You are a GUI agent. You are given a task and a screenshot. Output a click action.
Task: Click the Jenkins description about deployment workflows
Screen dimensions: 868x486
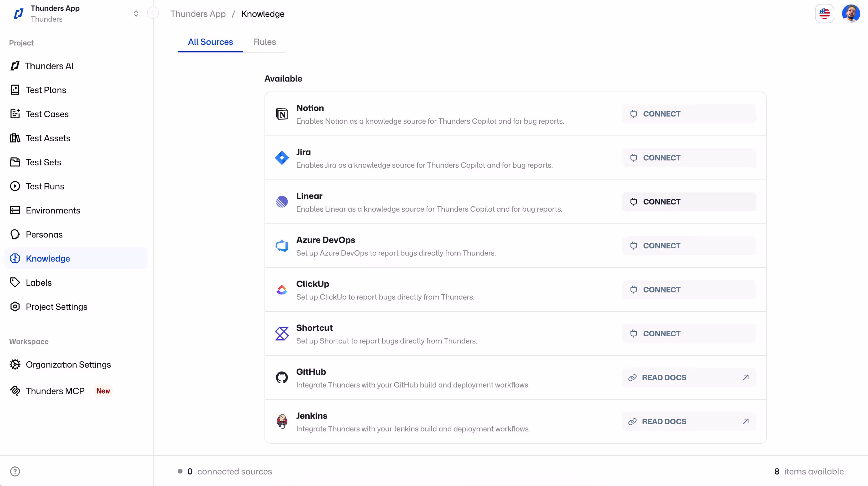413,429
